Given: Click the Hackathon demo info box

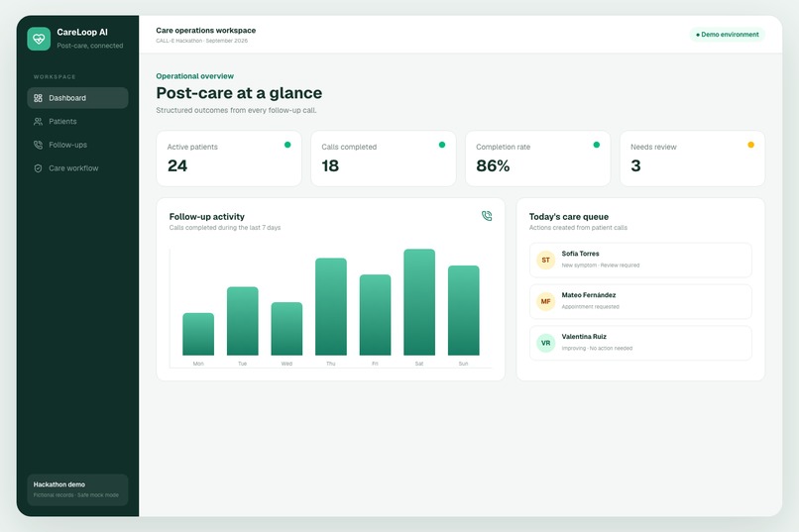Looking at the screenshot, I should pos(77,489).
